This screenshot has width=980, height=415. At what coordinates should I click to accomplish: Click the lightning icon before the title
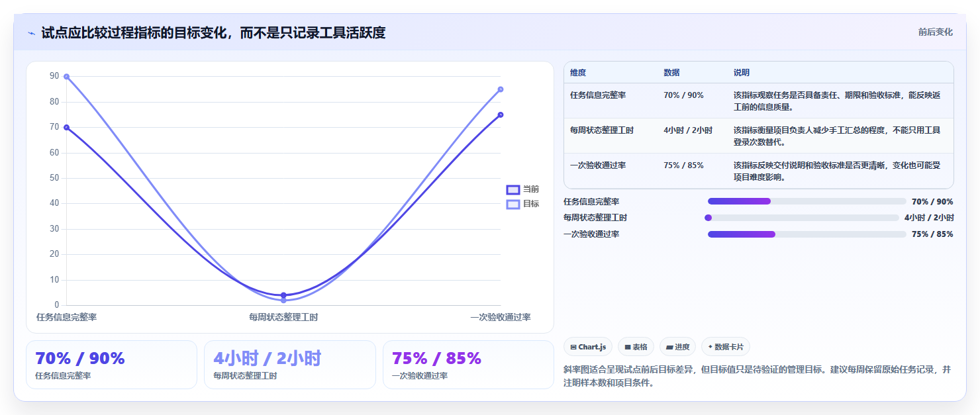point(31,33)
